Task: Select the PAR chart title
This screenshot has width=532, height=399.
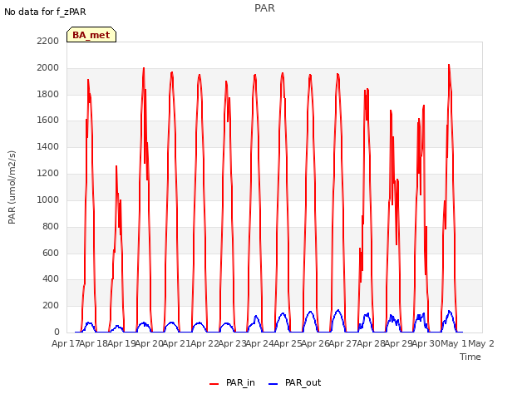Action: tap(264, 7)
